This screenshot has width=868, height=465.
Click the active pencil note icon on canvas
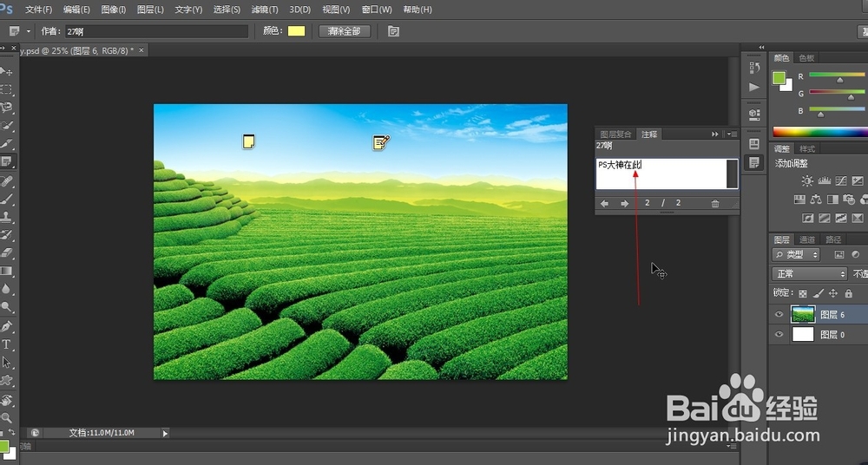[381, 142]
